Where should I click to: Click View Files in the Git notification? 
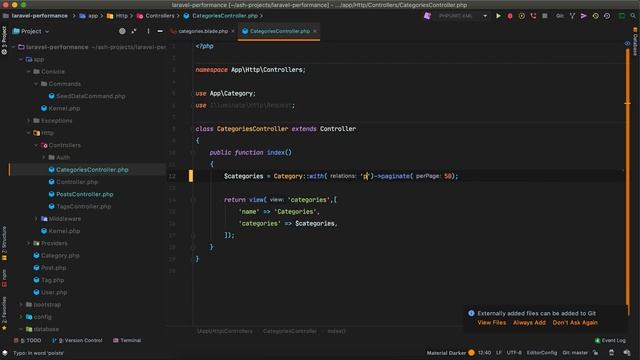point(491,322)
